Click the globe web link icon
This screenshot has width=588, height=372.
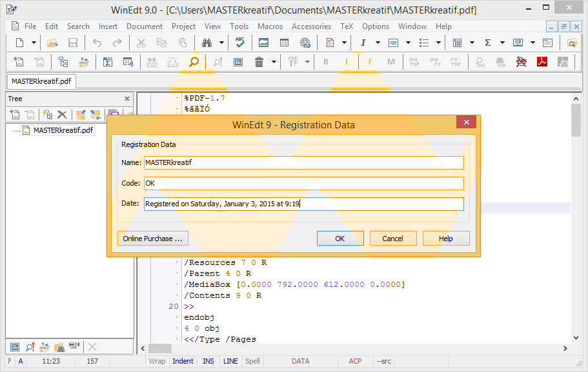click(x=305, y=43)
